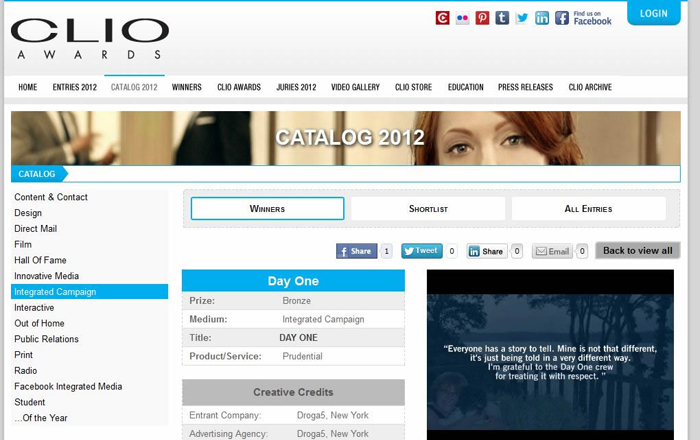Select Interactive category

[34, 307]
